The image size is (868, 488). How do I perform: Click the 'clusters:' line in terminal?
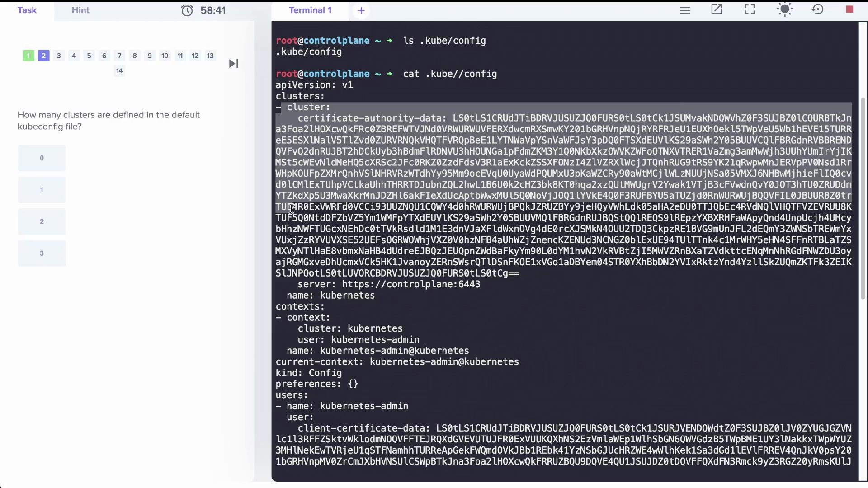tap(300, 96)
